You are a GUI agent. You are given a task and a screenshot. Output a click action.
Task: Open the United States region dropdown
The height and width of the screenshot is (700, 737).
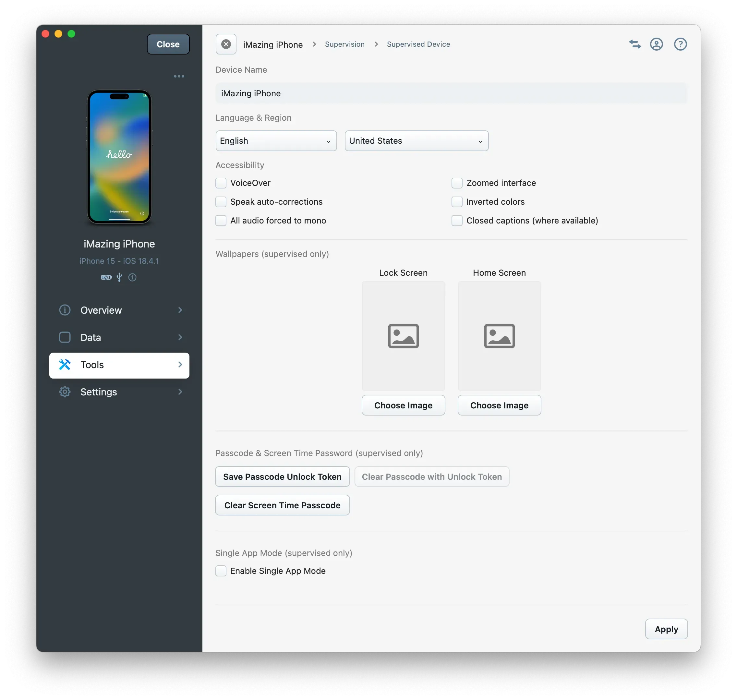[x=416, y=141]
